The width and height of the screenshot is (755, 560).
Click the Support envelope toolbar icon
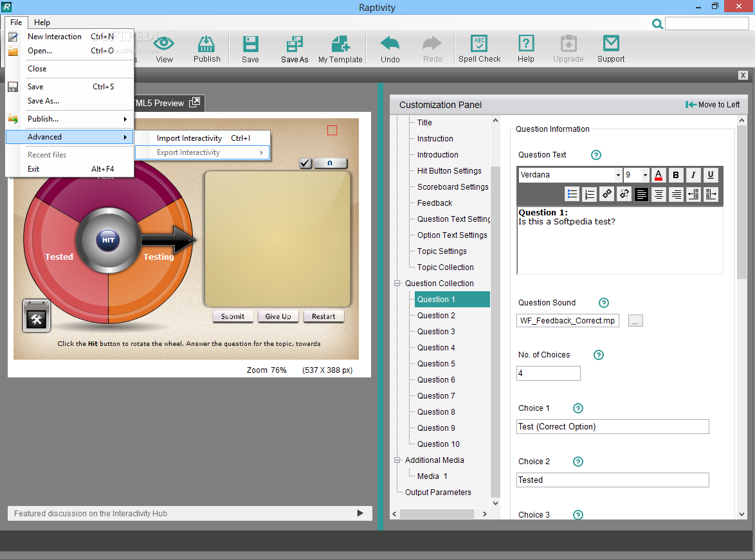(x=611, y=43)
